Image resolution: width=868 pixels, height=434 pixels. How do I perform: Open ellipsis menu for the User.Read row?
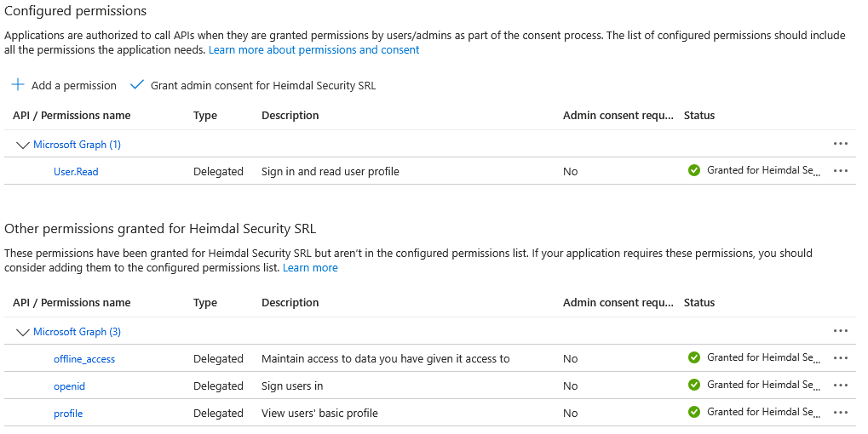tap(841, 171)
